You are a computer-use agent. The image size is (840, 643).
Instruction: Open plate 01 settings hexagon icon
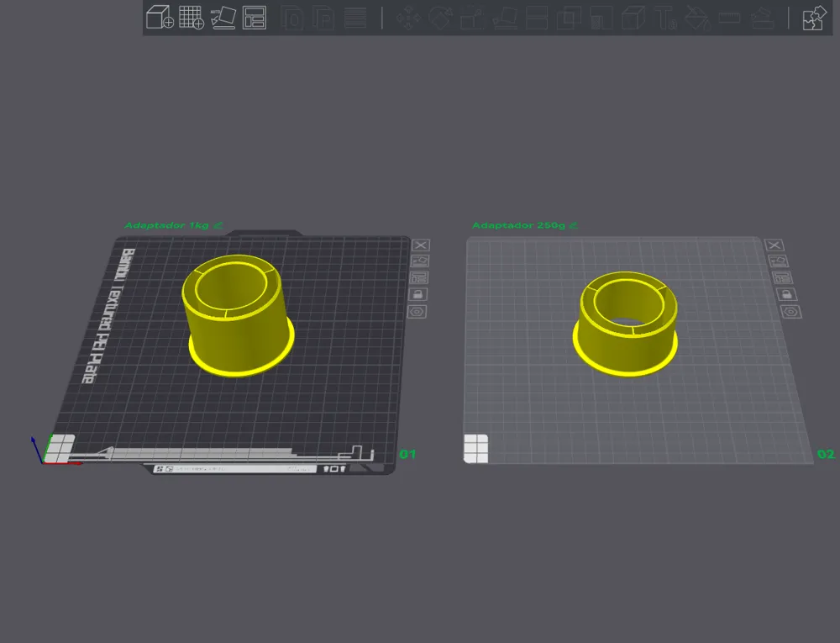[417, 311]
